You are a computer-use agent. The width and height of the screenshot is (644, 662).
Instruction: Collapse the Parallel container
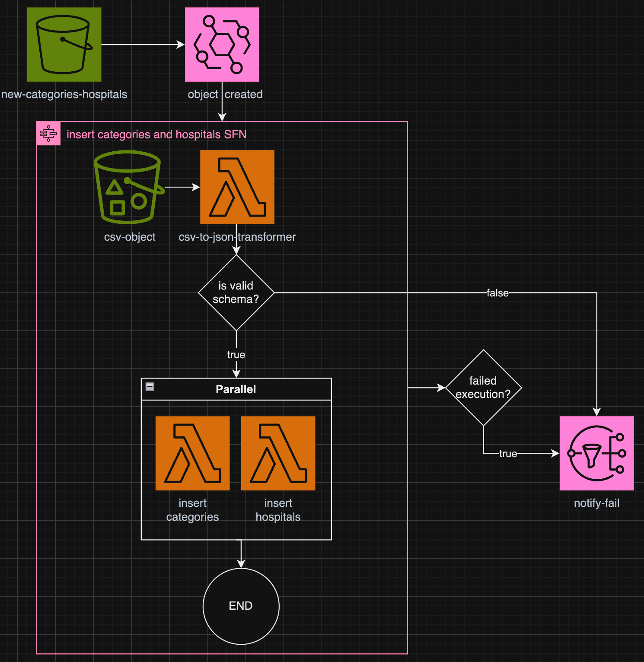(150, 387)
